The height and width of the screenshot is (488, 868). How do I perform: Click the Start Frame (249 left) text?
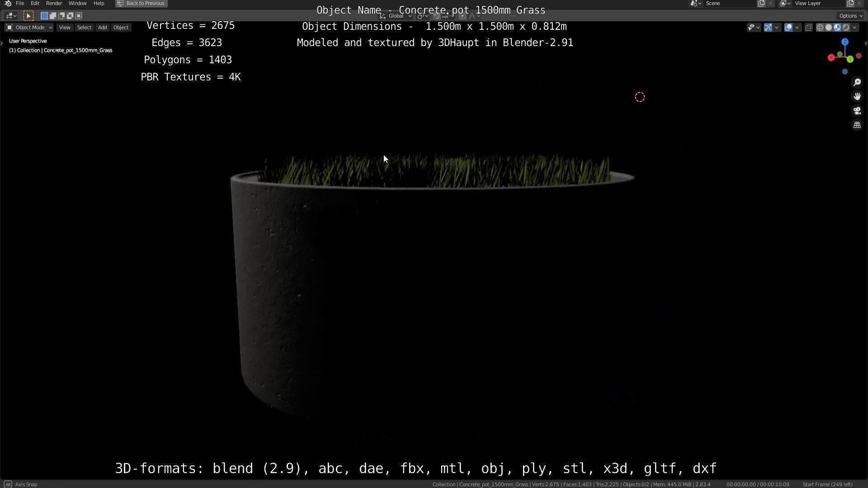pyautogui.click(x=827, y=484)
